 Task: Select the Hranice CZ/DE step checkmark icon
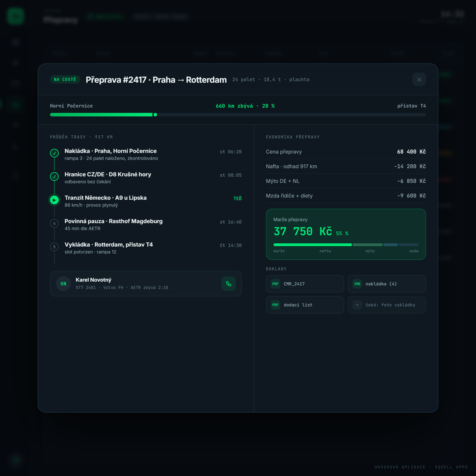(x=55, y=176)
